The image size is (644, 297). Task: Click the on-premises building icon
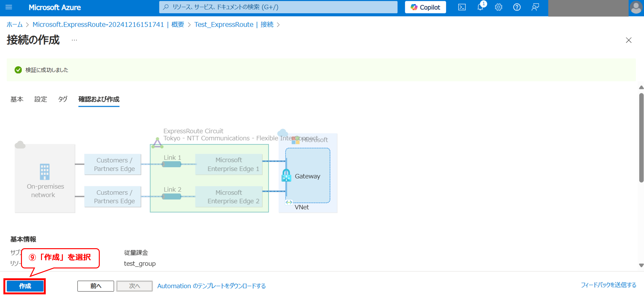44,172
